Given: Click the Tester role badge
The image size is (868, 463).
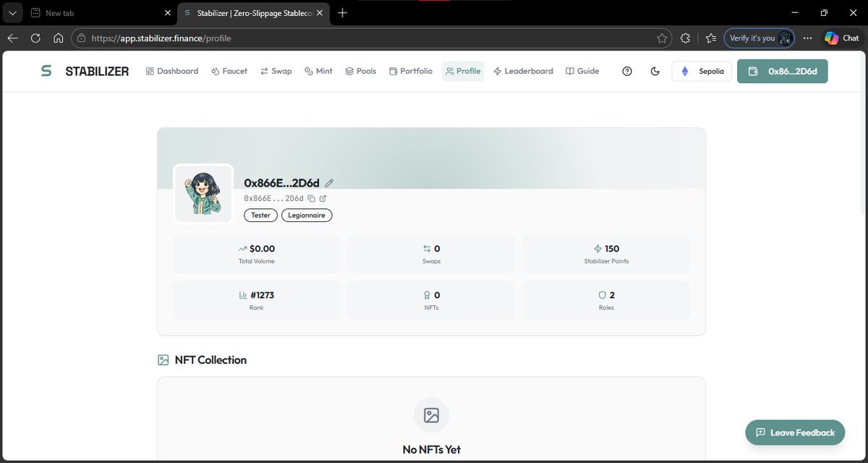Looking at the screenshot, I should pyautogui.click(x=260, y=216).
